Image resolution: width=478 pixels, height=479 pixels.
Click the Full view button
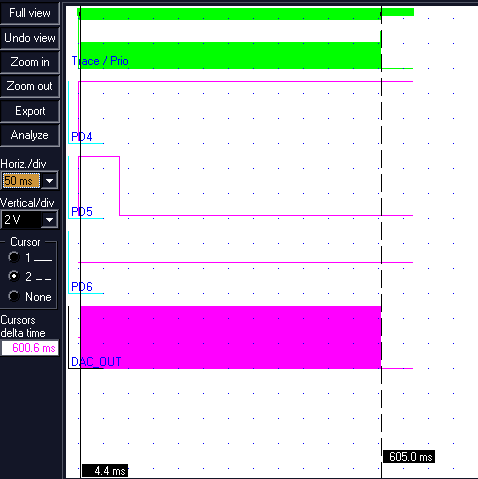pos(30,13)
